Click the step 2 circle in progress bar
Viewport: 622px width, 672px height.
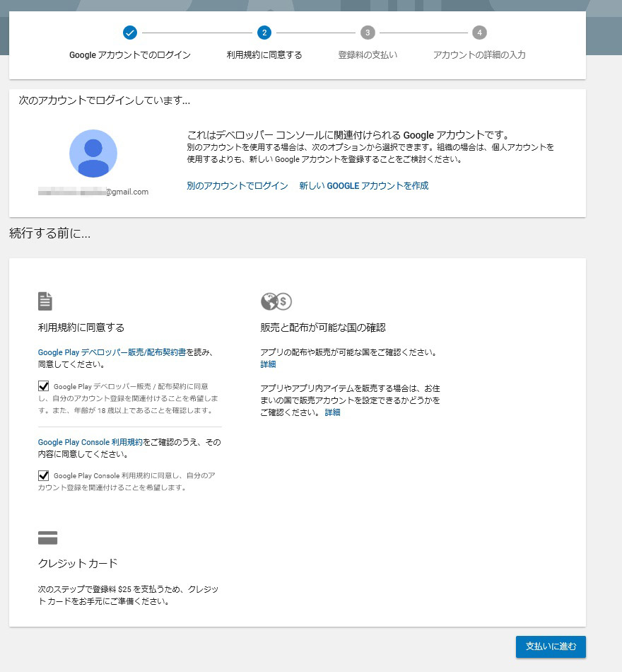(x=264, y=33)
